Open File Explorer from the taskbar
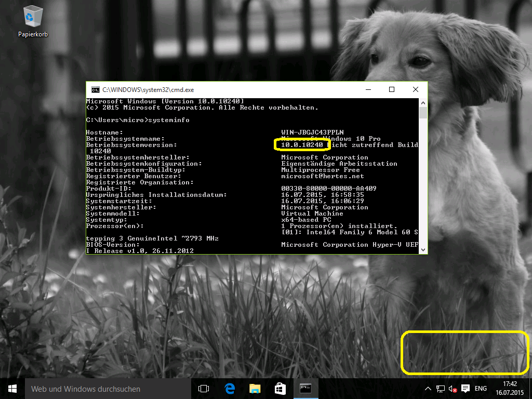The width and height of the screenshot is (532, 399). [x=255, y=389]
